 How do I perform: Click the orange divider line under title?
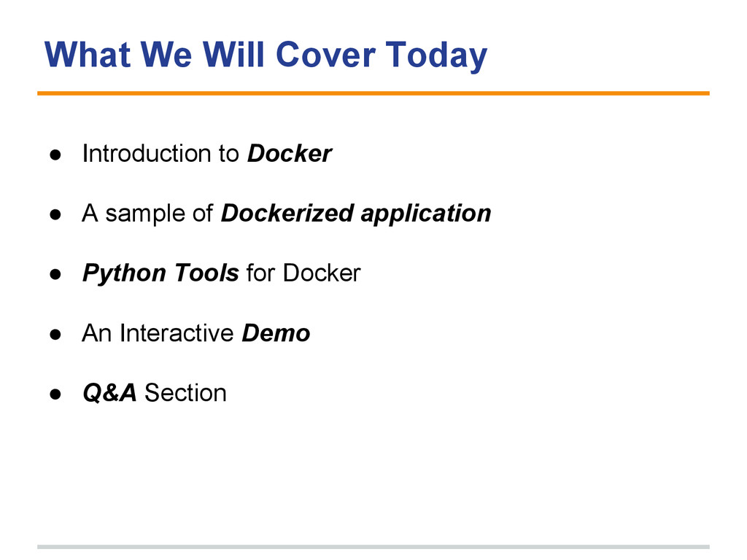point(373,93)
